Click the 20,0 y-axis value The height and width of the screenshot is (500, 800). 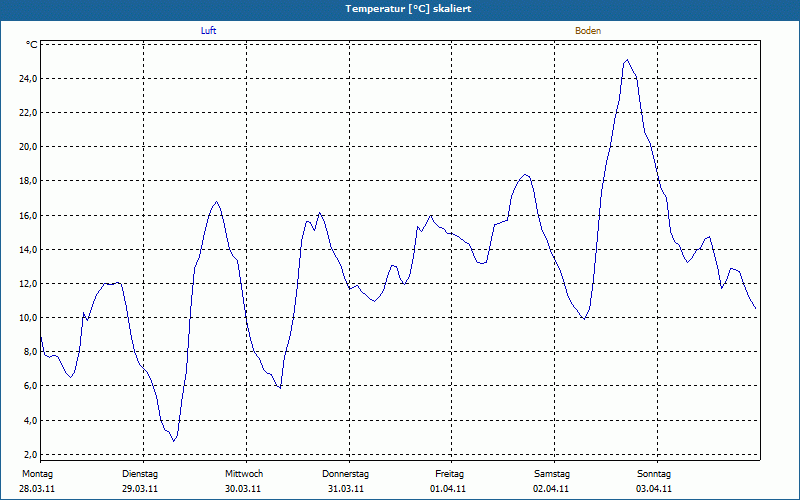coord(28,147)
